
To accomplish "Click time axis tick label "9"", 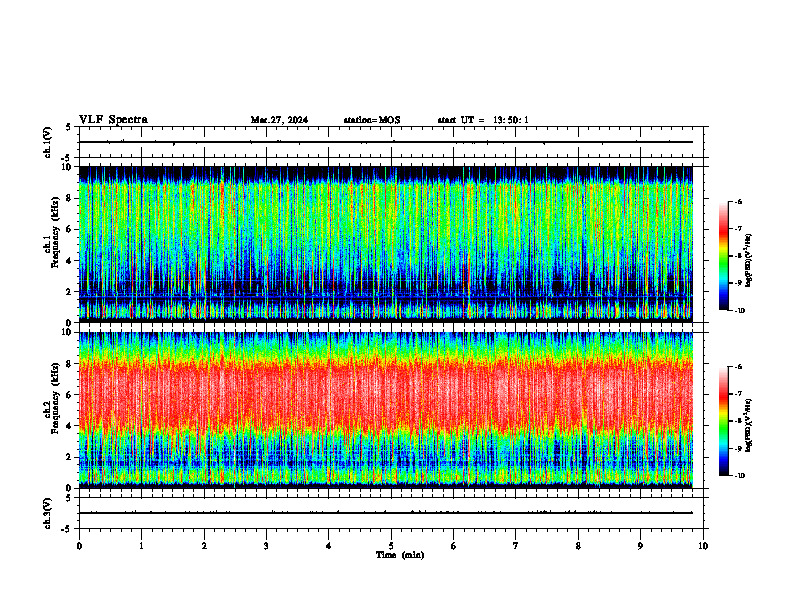I will pyautogui.click(x=640, y=546).
